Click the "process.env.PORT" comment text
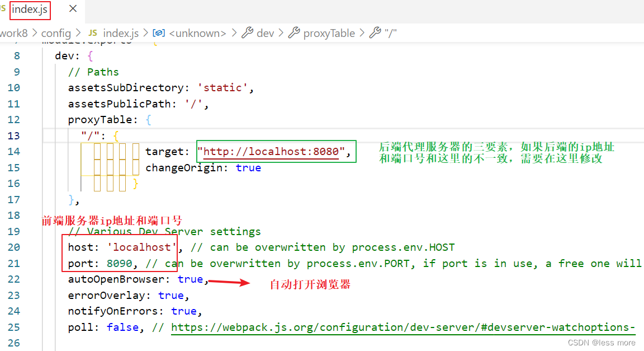Screen dimensions: 644x351 358,264
